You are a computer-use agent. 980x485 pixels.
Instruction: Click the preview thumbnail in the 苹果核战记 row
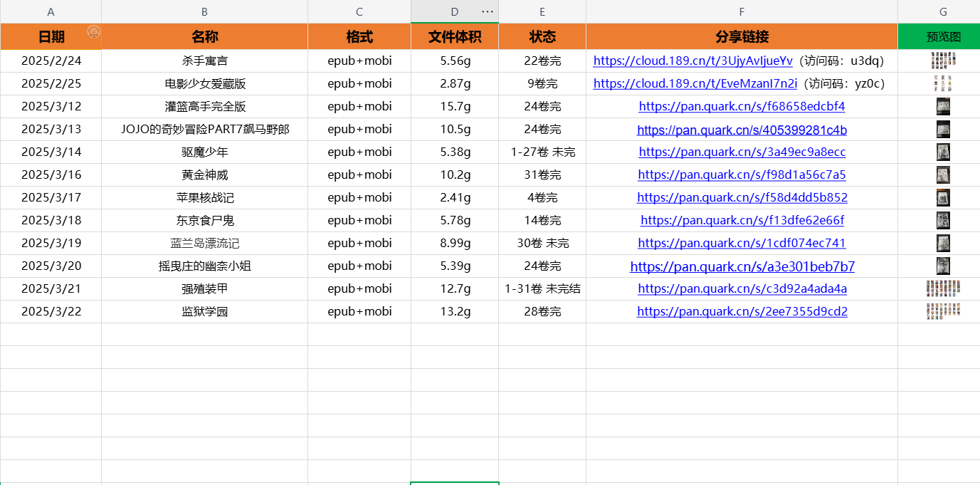tap(943, 198)
